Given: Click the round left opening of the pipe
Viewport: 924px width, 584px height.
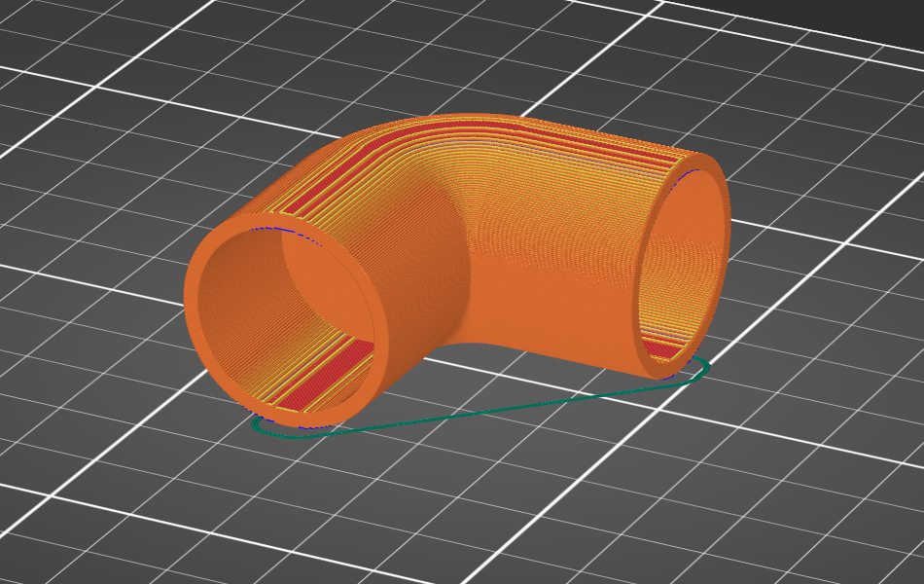Looking at the screenshot, I should (286, 320).
